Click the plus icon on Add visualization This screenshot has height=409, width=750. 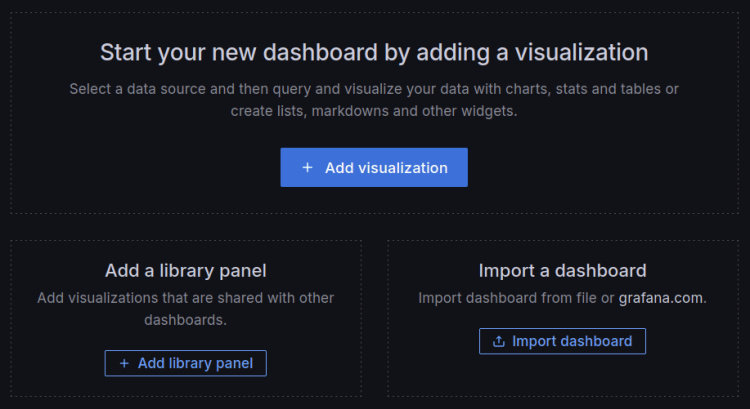[307, 168]
